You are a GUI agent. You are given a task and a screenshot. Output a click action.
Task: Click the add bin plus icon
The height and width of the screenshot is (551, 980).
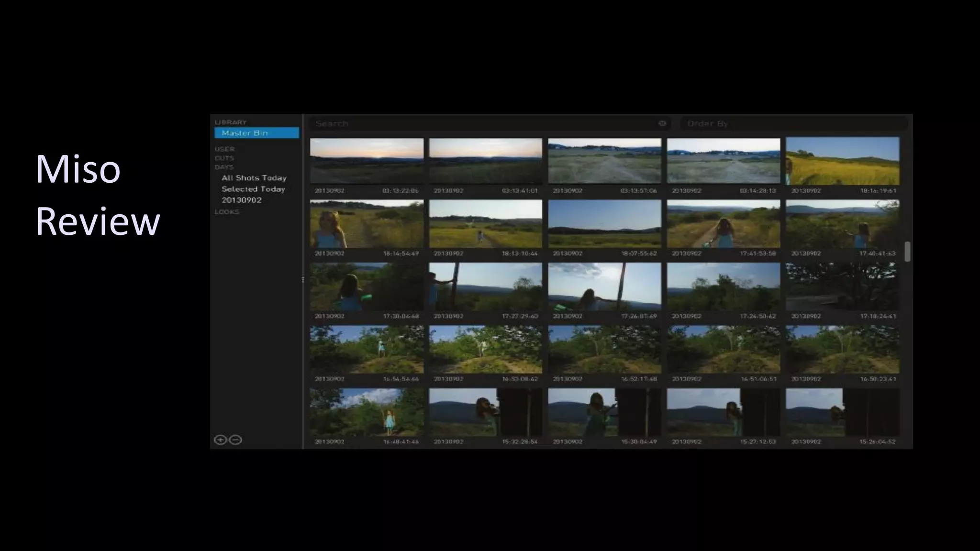pos(220,440)
